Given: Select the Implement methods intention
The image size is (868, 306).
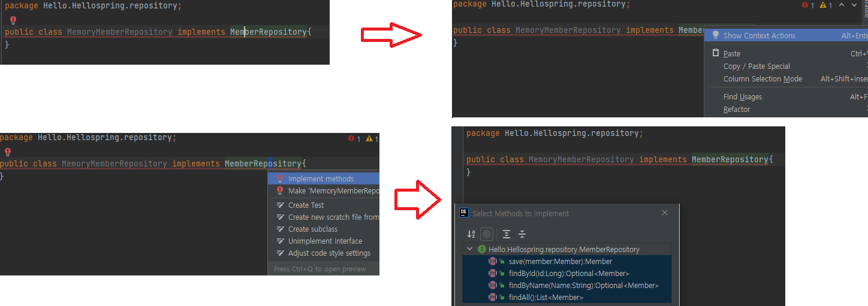Looking at the screenshot, I should click(324, 178).
